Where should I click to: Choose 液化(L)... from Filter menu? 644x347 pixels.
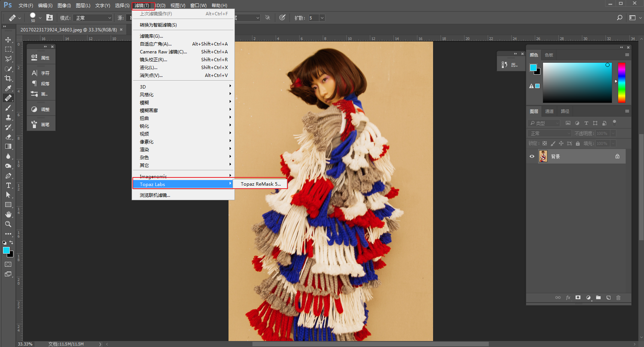(x=183, y=68)
